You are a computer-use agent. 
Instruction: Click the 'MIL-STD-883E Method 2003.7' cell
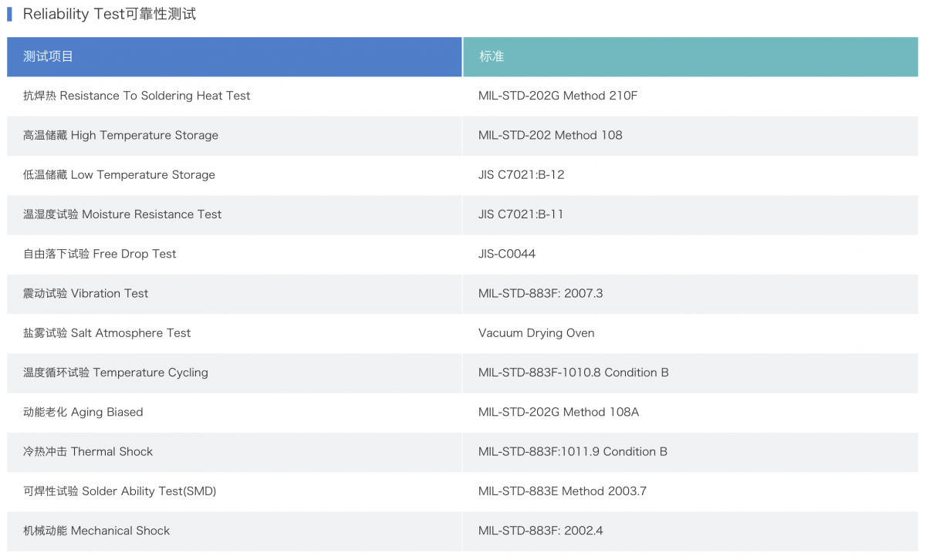[x=562, y=491]
